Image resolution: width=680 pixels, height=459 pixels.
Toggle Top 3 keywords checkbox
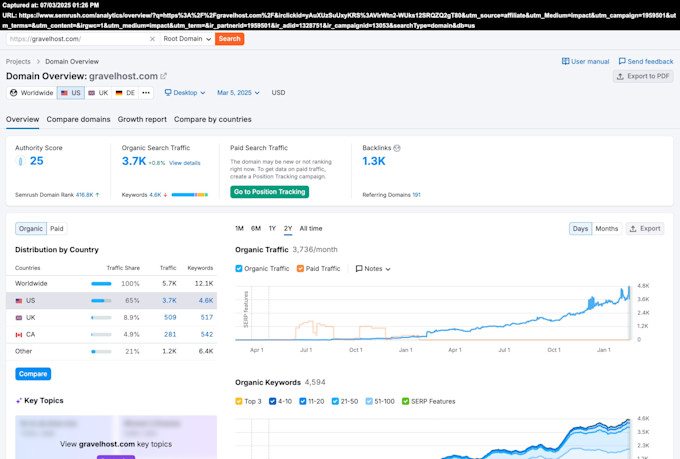239,401
